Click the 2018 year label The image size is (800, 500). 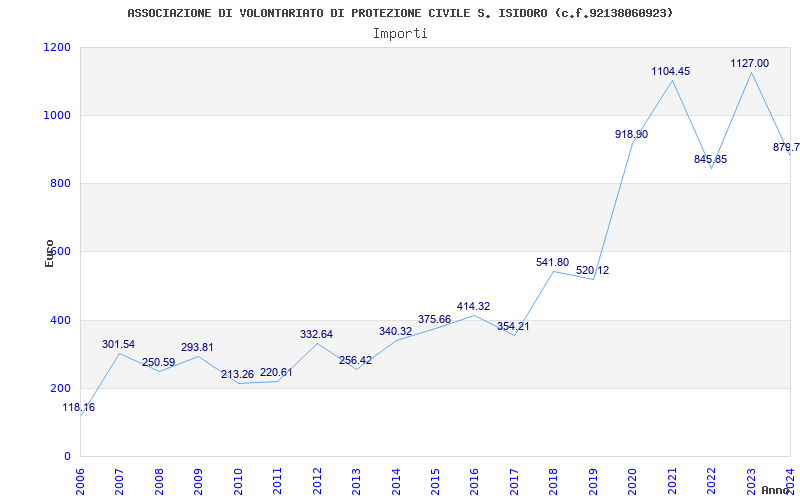point(554,482)
